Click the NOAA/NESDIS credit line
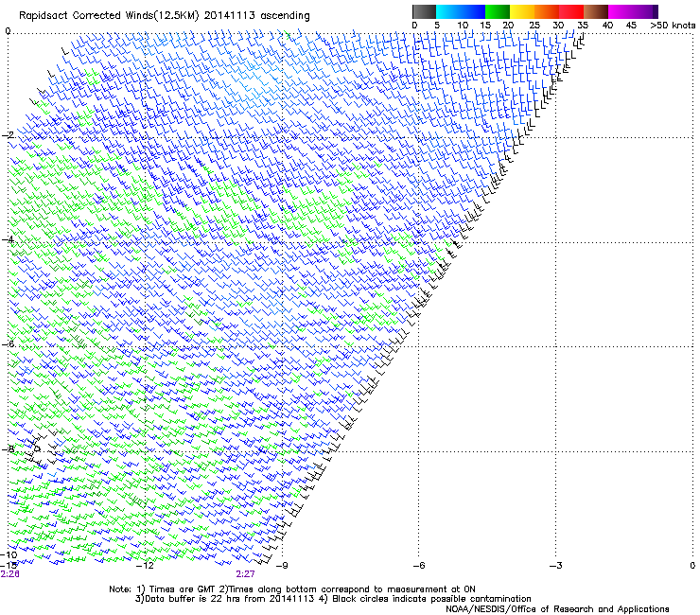 [x=557, y=609]
